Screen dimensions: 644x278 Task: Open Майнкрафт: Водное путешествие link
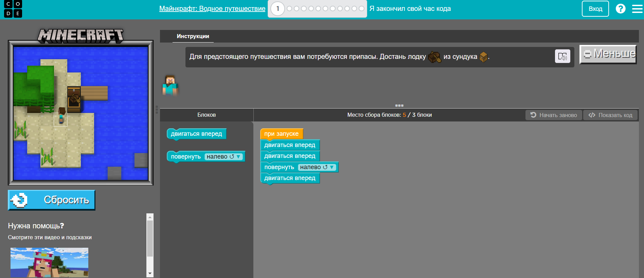(212, 9)
